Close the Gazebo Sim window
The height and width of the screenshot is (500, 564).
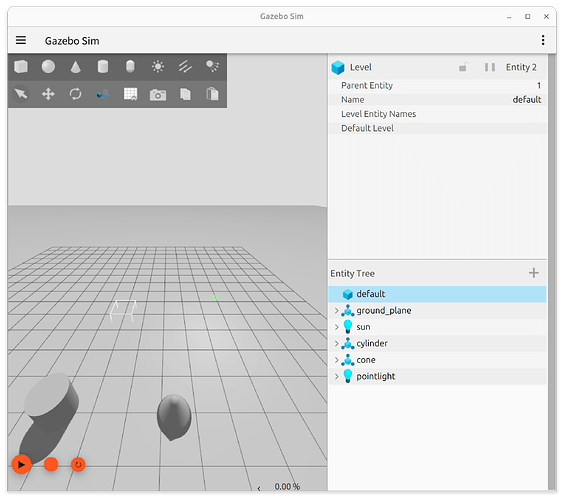tap(546, 17)
